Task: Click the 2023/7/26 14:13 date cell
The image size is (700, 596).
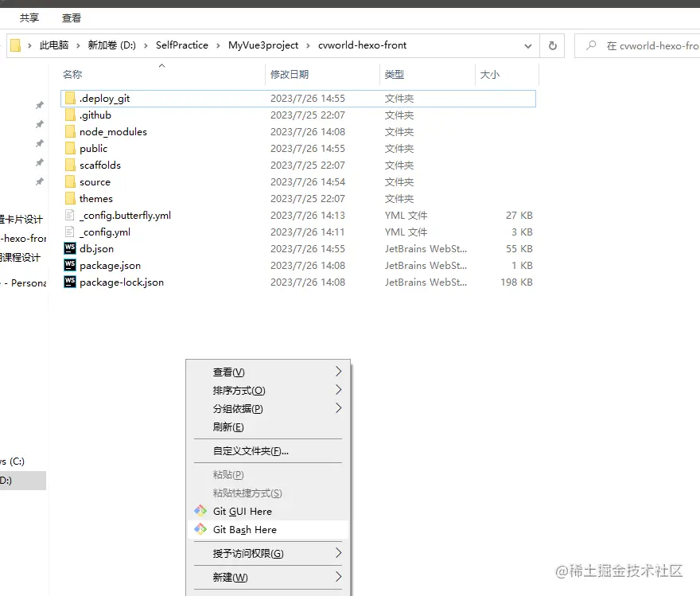Action: [x=308, y=215]
